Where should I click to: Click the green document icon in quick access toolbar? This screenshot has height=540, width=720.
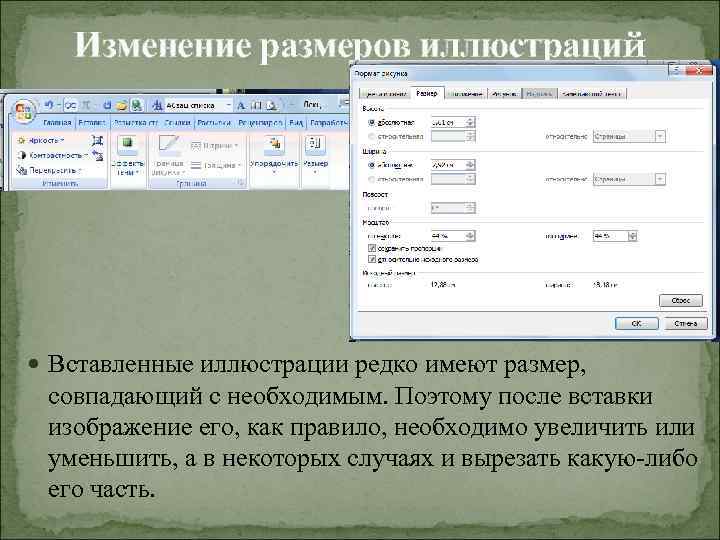point(136,106)
